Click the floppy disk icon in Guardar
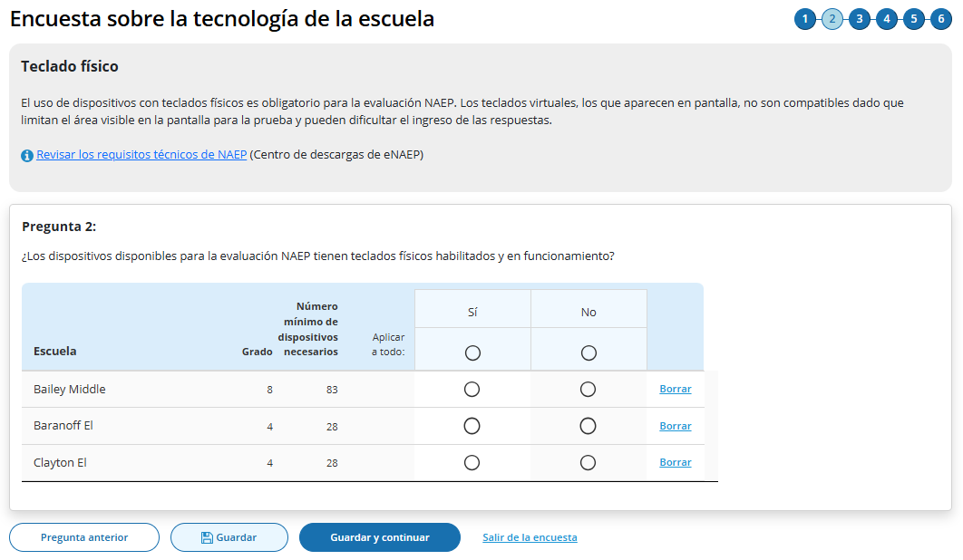963x560 pixels. [x=207, y=537]
